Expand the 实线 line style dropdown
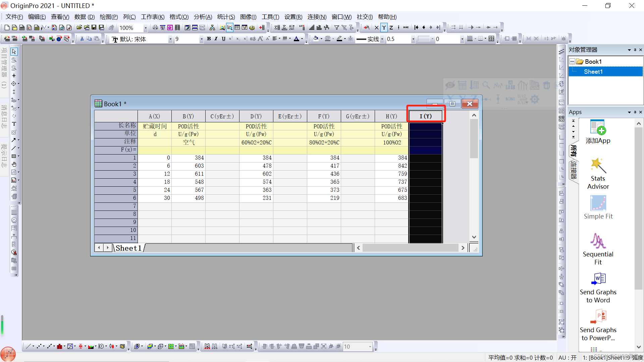The image size is (644, 362). click(x=382, y=39)
